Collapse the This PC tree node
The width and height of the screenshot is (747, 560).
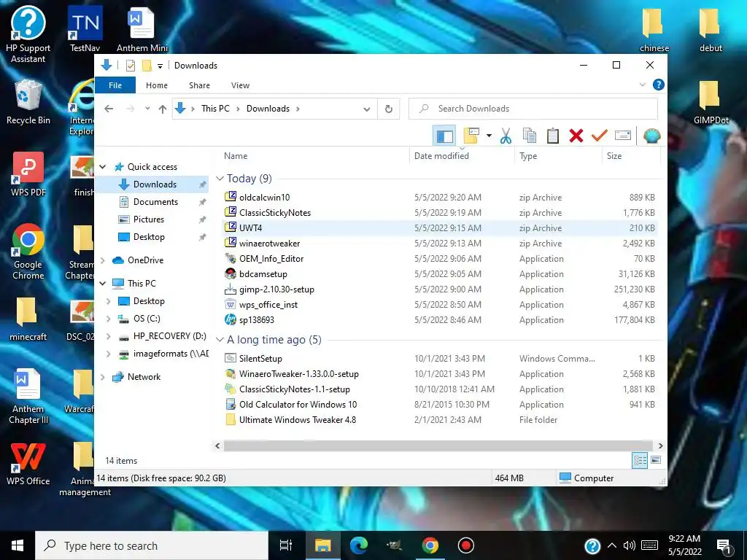(102, 284)
